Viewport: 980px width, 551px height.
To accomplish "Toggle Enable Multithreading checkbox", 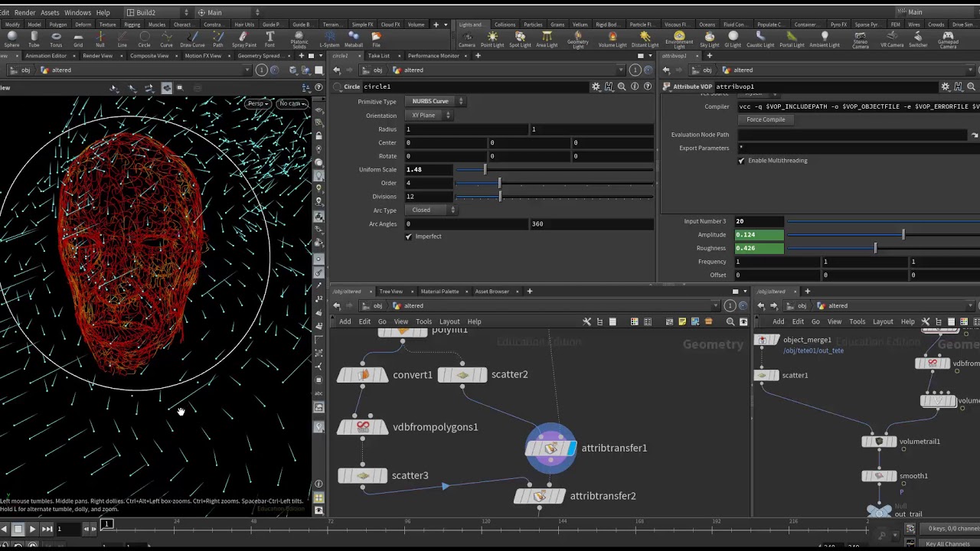I will click(741, 161).
